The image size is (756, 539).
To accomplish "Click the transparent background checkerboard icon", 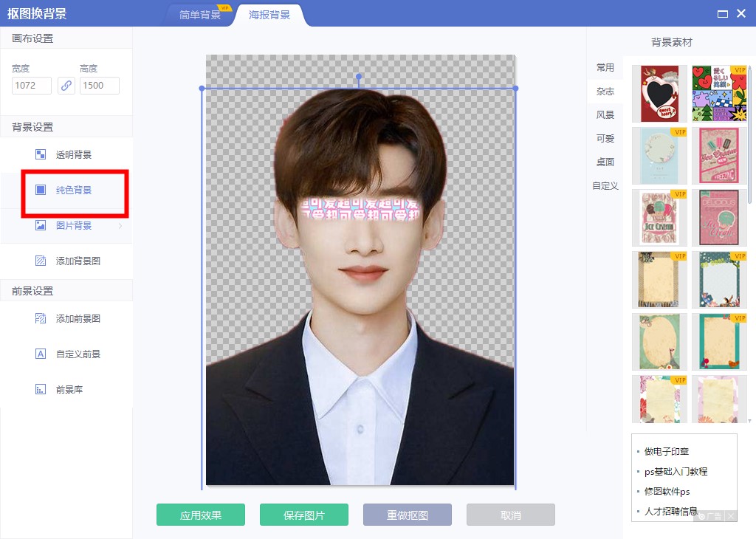I will 41,154.
